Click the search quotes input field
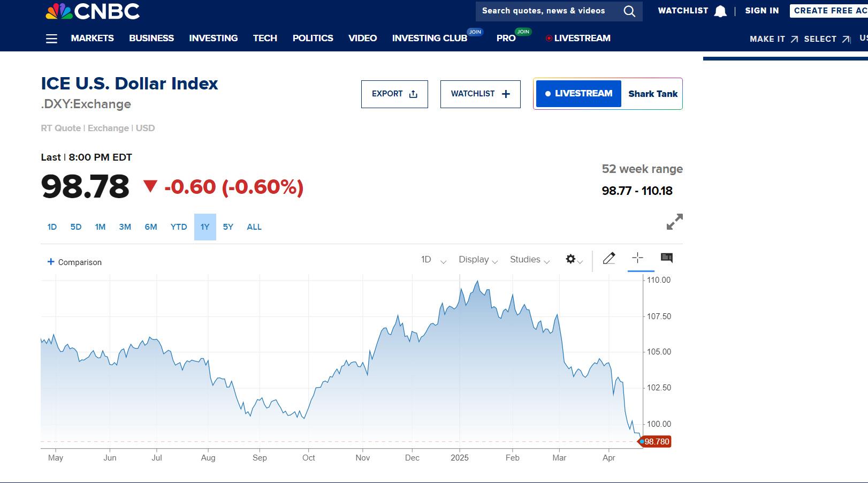The height and width of the screenshot is (483, 868). point(546,11)
